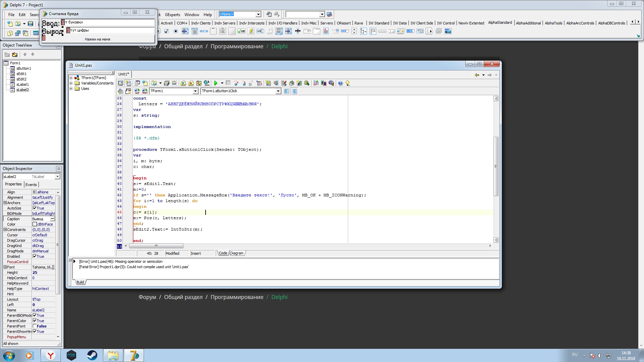Click the green Run arrow in editor toolbar
Viewport: 644px width, 362px height.
[x=216, y=83]
